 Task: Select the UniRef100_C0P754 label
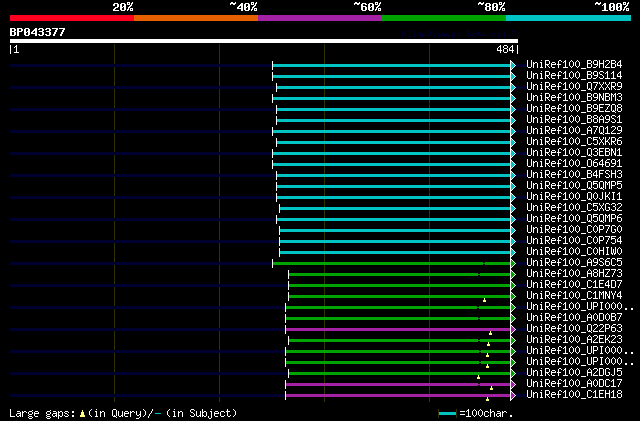[x=574, y=241]
